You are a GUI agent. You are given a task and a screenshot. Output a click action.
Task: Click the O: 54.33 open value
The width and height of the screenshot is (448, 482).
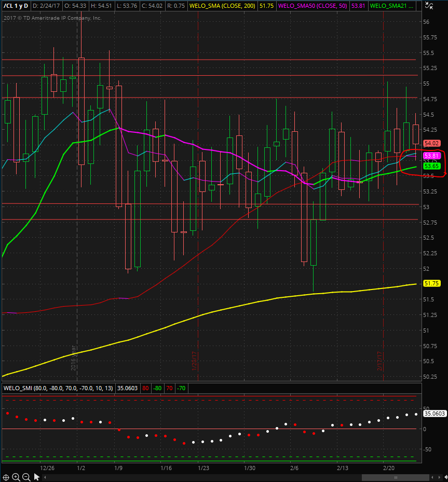tap(75, 6)
